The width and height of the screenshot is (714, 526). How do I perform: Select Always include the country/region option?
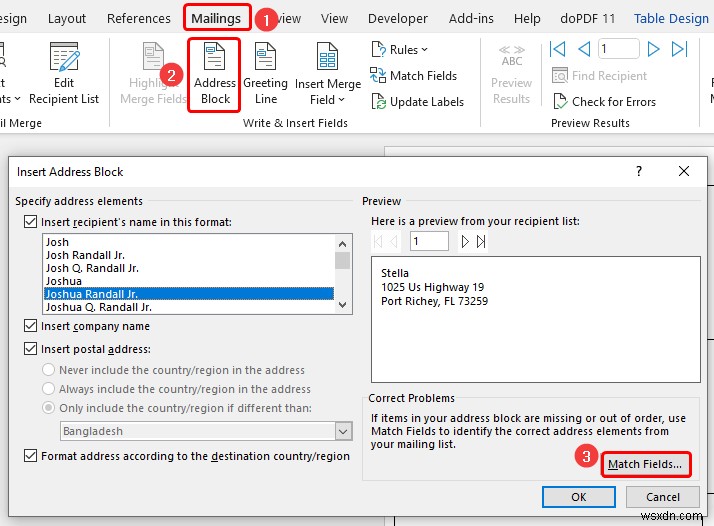48,388
